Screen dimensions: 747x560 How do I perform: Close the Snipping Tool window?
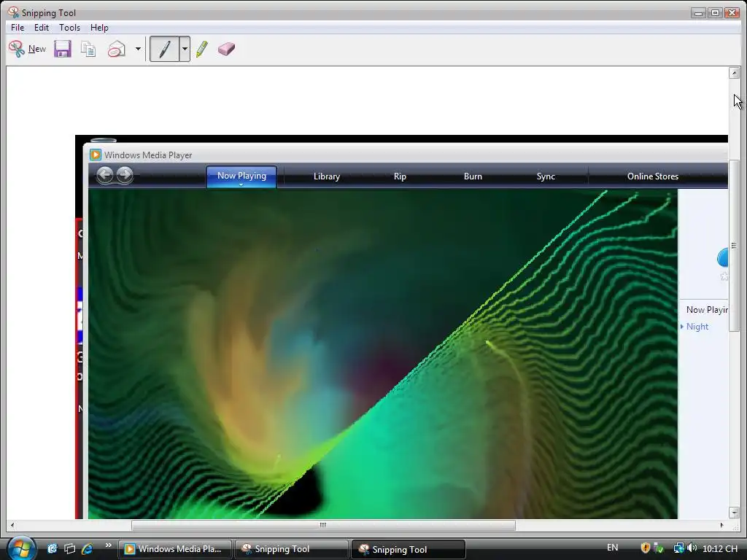coord(732,13)
